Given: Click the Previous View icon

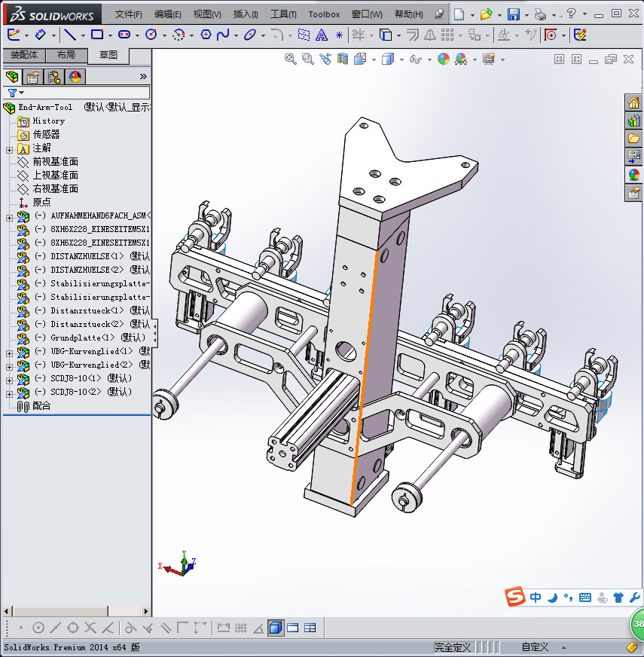Looking at the screenshot, I should pos(325,59).
